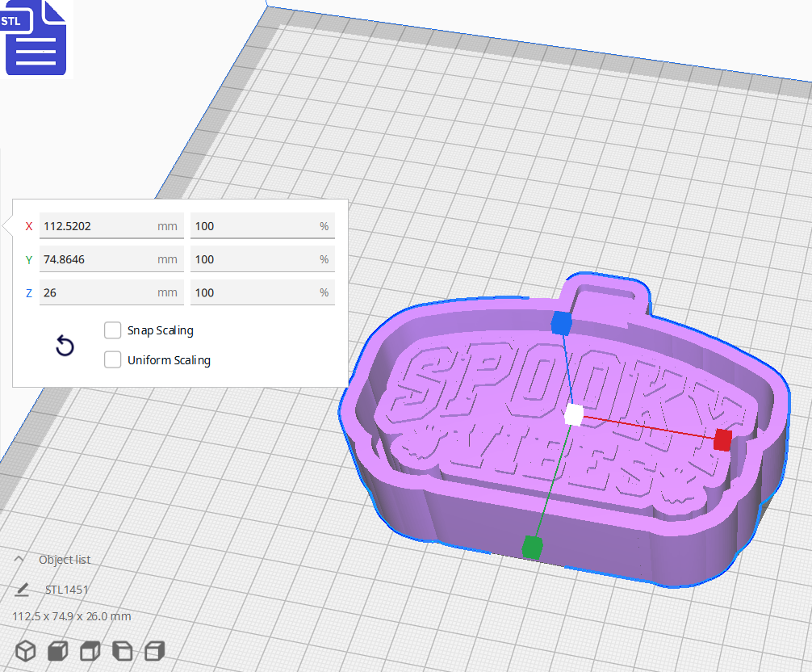Click the X percentage scale field

262,225
